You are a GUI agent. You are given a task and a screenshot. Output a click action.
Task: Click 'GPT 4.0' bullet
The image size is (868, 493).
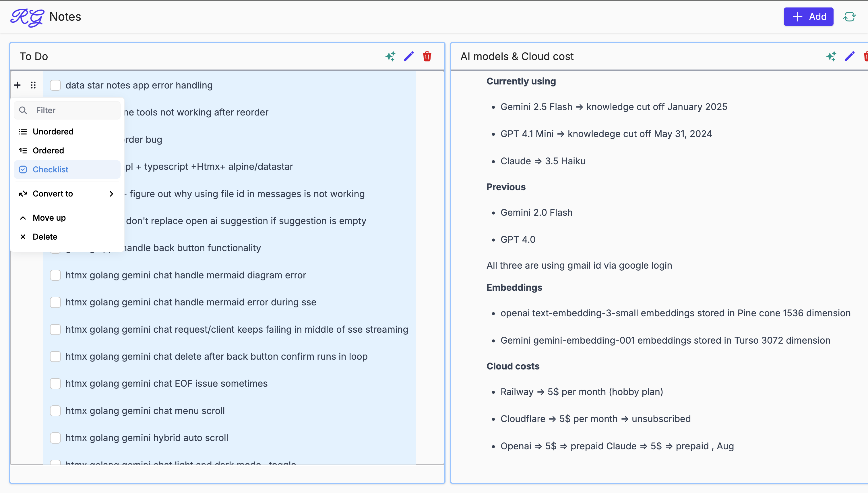(x=518, y=240)
